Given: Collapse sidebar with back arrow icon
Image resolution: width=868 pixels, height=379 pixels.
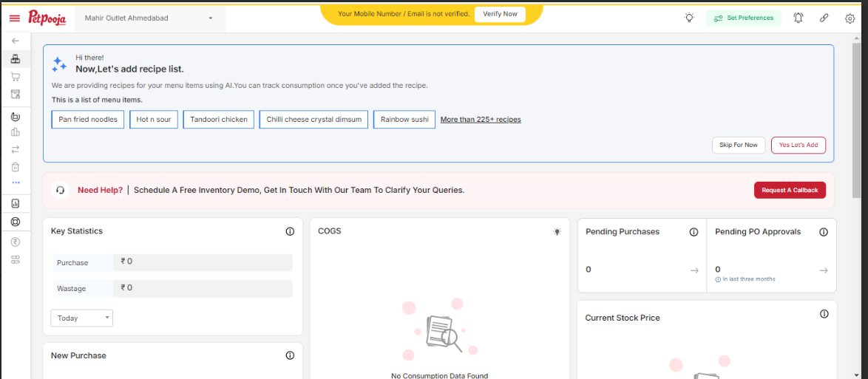Looking at the screenshot, I should 15,41.
